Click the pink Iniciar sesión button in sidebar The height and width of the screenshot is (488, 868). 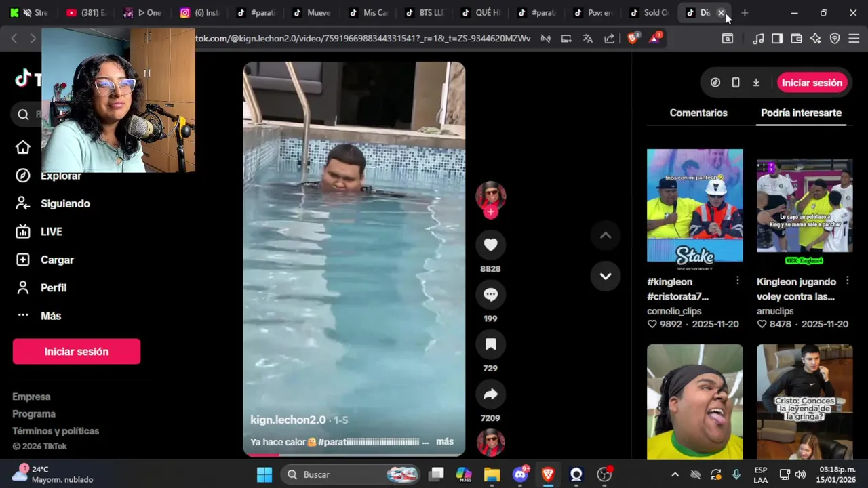click(77, 352)
